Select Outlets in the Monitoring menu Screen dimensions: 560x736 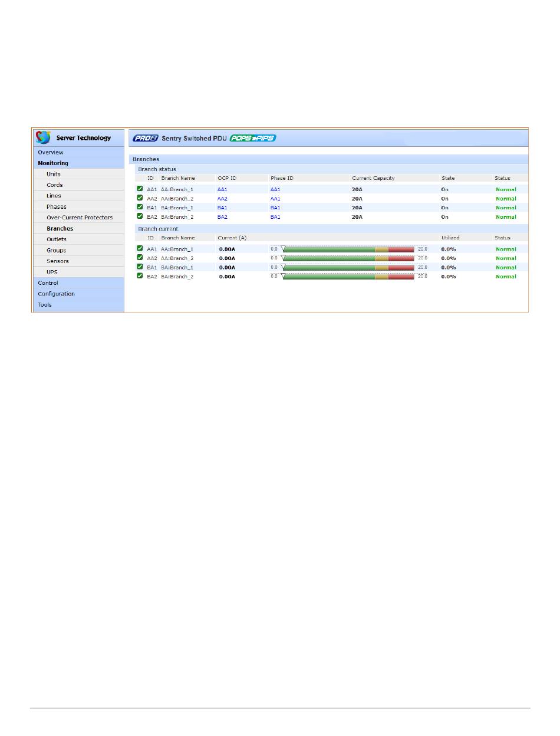[x=57, y=239]
